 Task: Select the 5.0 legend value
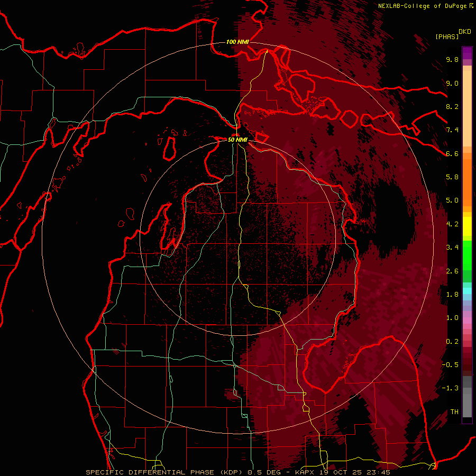coord(452,200)
